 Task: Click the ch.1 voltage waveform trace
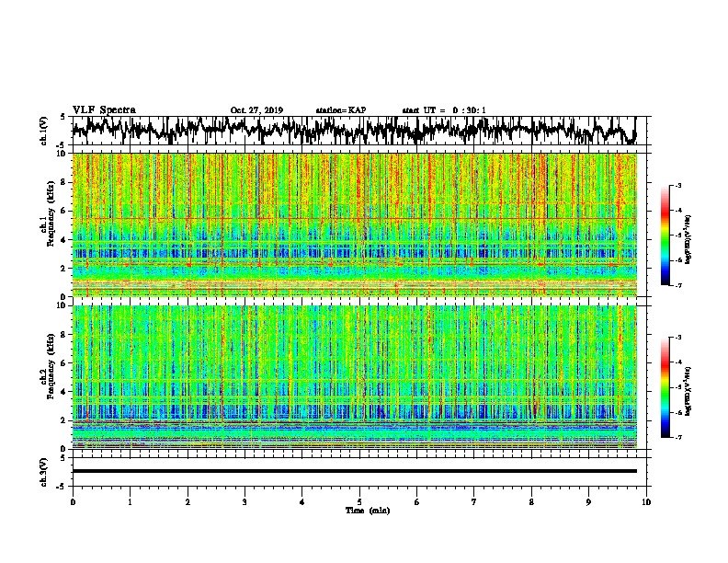[x=354, y=131]
